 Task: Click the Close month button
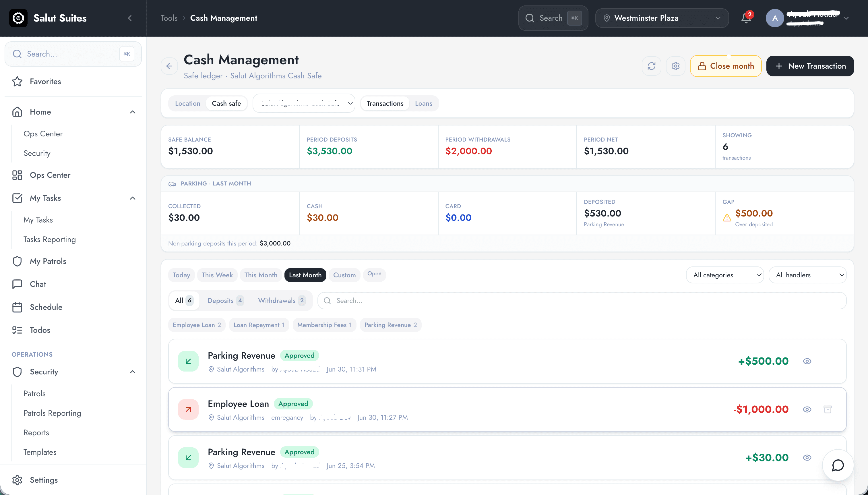726,66
